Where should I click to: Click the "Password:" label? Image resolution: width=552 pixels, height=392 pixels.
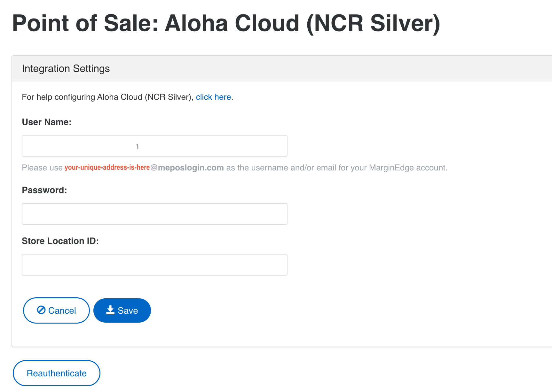(44, 190)
